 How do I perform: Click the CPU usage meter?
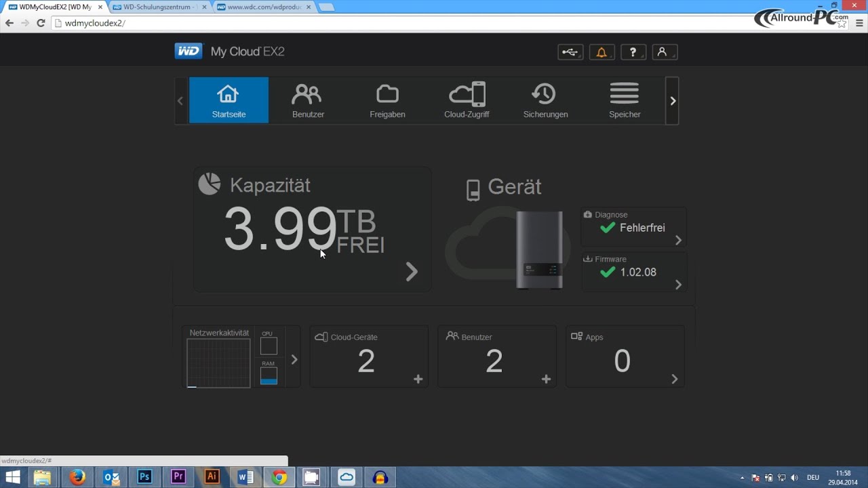[x=269, y=346]
